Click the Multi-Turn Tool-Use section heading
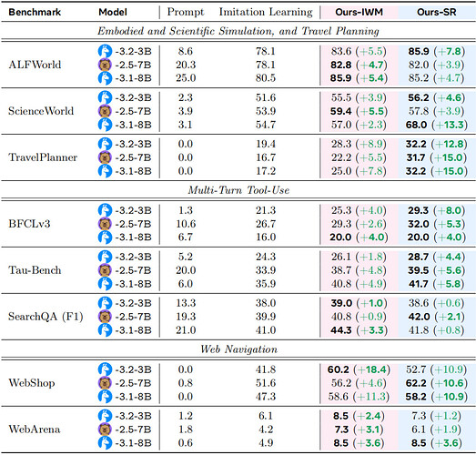The height and width of the screenshot is (455, 476). [x=238, y=190]
